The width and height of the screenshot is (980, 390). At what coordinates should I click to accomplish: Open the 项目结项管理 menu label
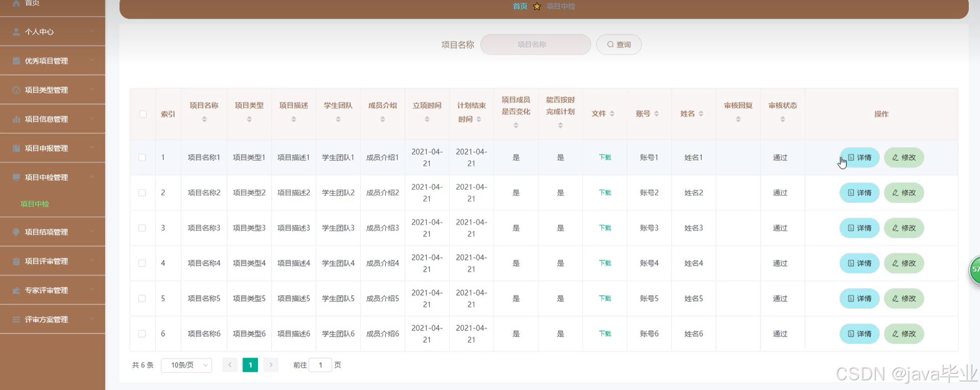(46, 232)
